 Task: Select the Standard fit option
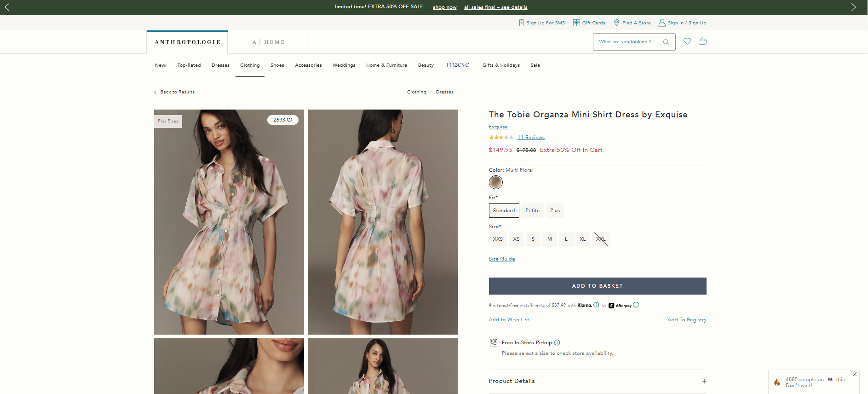tap(504, 210)
